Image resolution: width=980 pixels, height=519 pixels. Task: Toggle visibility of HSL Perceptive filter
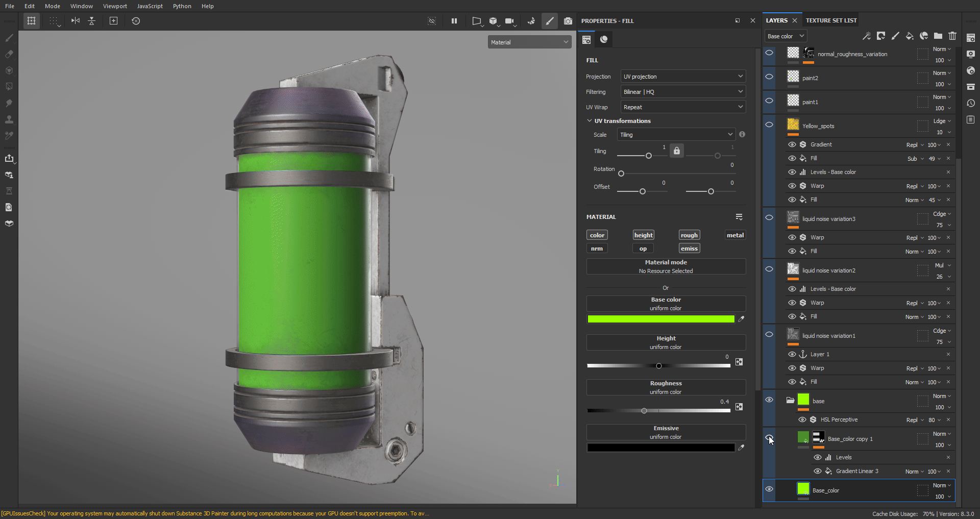coord(802,419)
